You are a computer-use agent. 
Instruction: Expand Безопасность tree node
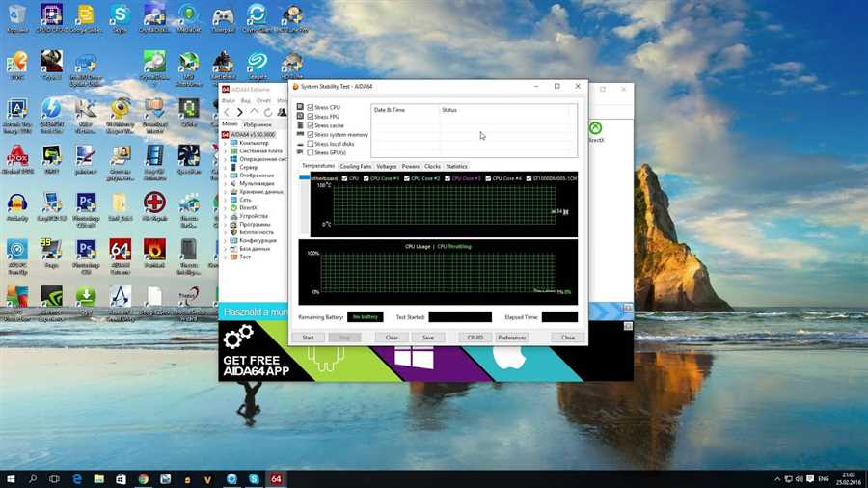pyautogui.click(x=226, y=232)
